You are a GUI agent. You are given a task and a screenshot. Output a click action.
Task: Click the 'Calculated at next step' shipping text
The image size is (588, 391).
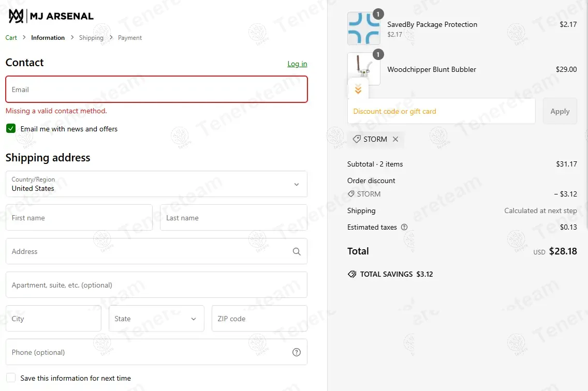pyautogui.click(x=540, y=210)
